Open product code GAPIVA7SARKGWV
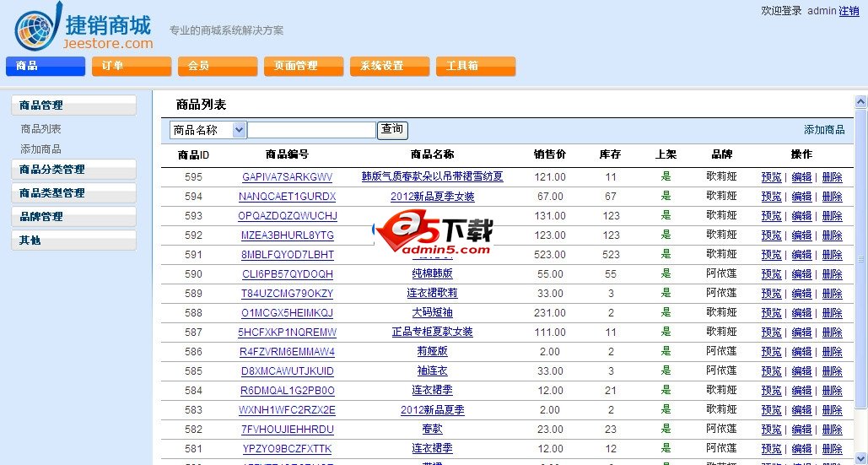The width and height of the screenshot is (868, 465). (x=288, y=177)
